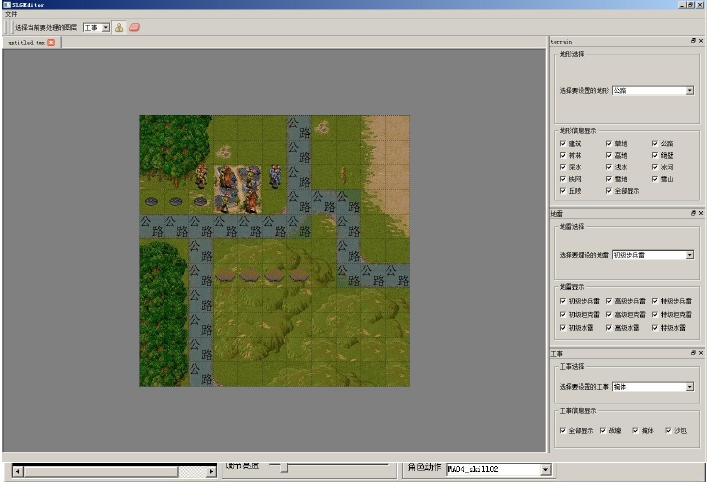The height and width of the screenshot is (483, 709).
Task: Toggle the 草地 terrain checkbox
Action: [x=609, y=143]
